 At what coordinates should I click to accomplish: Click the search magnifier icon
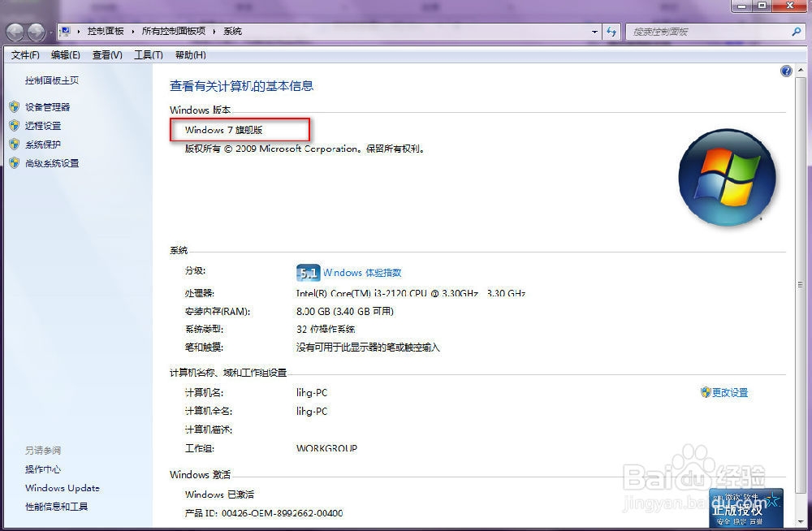tap(797, 32)
